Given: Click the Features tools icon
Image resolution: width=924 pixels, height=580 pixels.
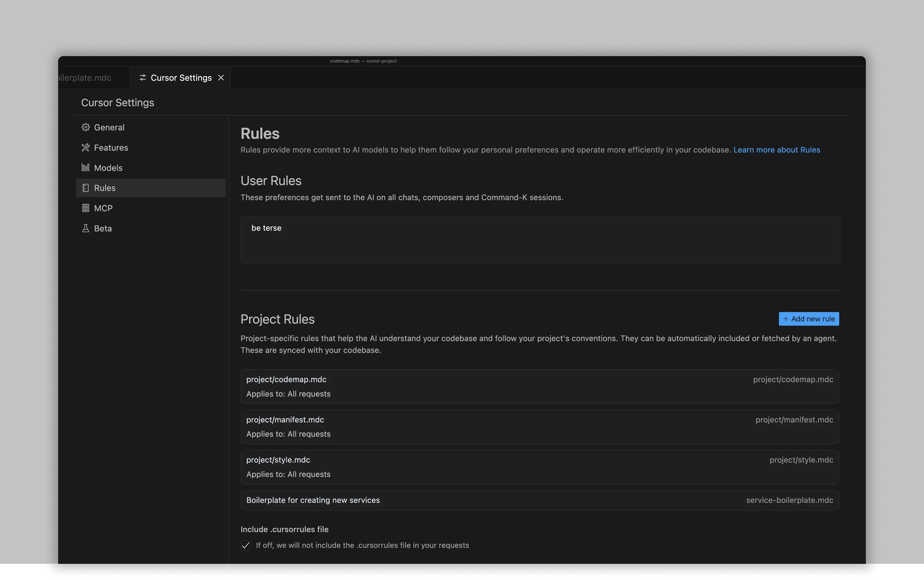Looking at the screenshot, I should [x=85, y=148].
